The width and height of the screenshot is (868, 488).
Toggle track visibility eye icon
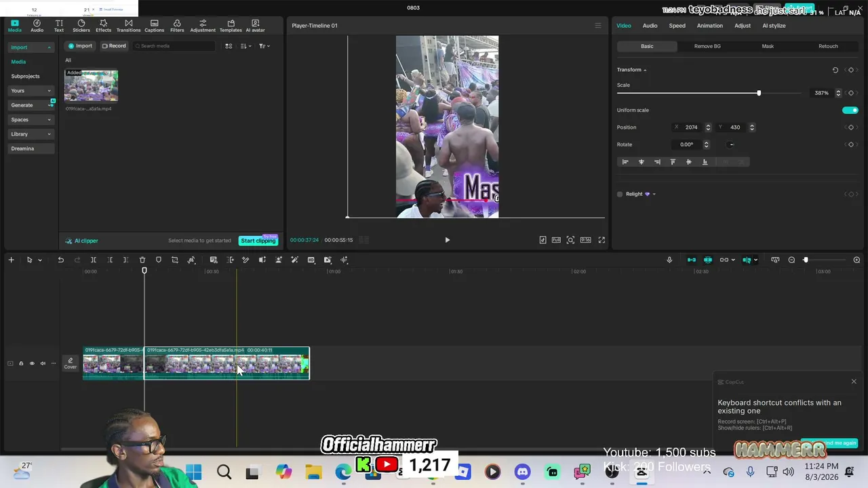(32, 363)
